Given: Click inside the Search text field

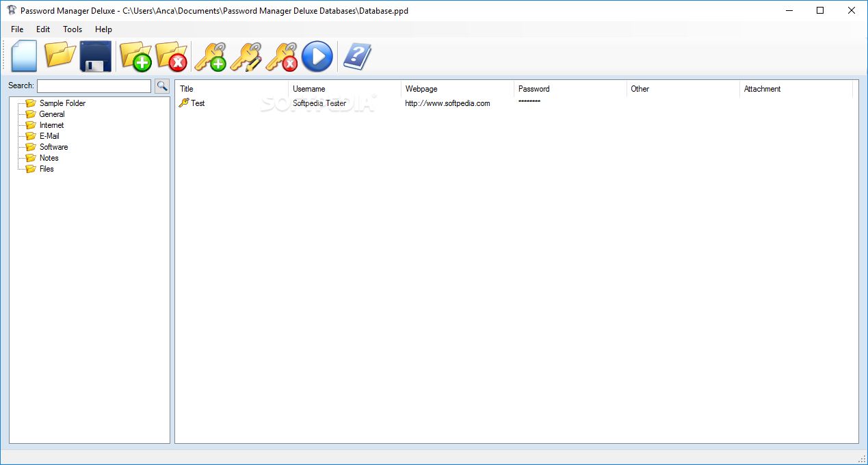Looking at the screenshot, I should tap(94, 86).
